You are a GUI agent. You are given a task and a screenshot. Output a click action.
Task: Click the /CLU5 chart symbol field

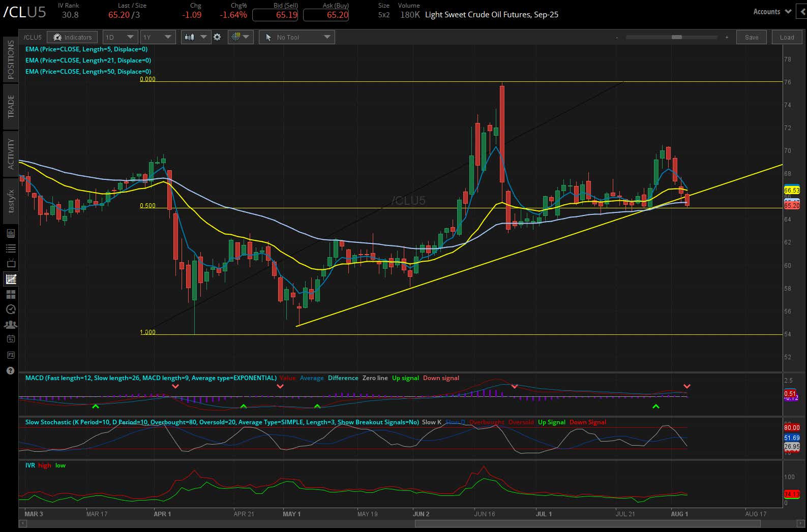coord(33,37)
